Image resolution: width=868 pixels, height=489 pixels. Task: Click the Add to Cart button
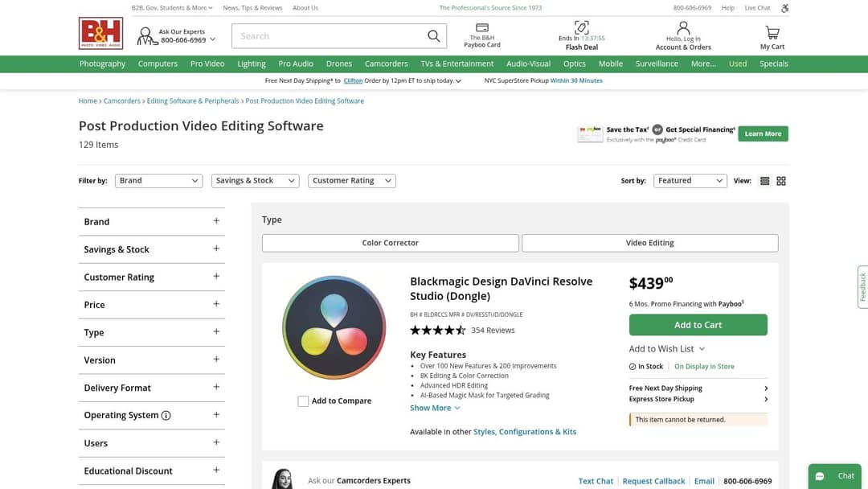[698, 325]
